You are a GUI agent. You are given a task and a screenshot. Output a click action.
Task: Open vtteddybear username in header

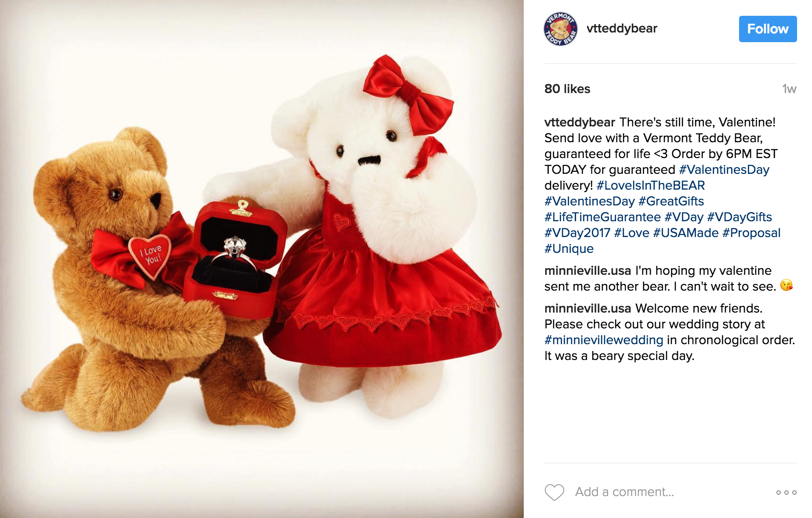click(x=622, y=29)
